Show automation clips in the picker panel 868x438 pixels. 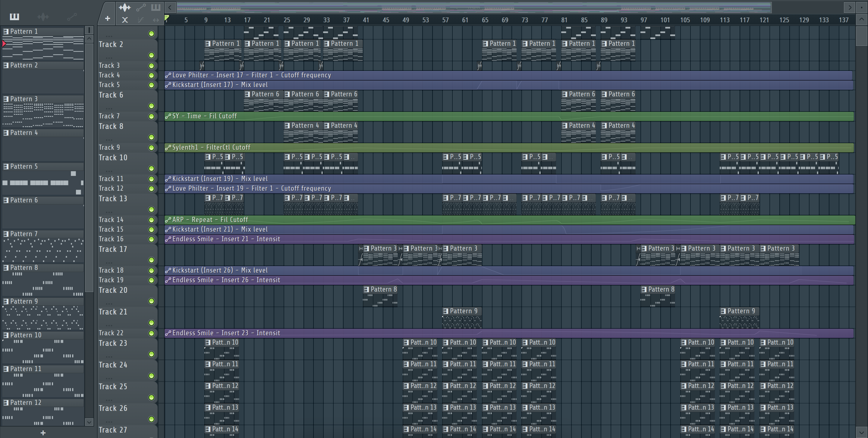tap(72, 17)
